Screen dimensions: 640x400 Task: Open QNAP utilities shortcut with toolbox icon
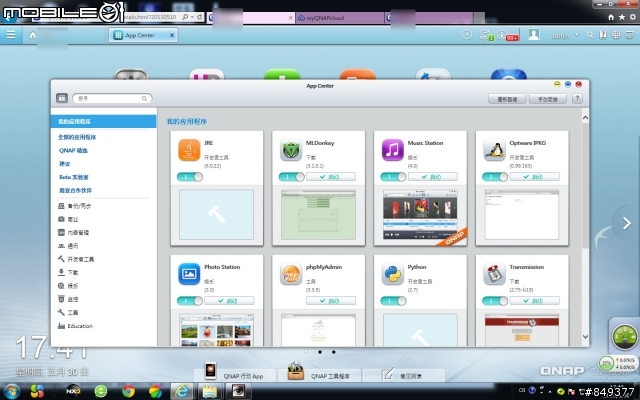click(319, 371)
